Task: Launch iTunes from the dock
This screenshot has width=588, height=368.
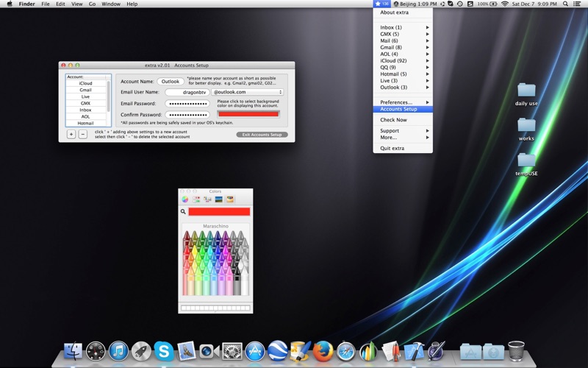Action: [x=118, y=352]
